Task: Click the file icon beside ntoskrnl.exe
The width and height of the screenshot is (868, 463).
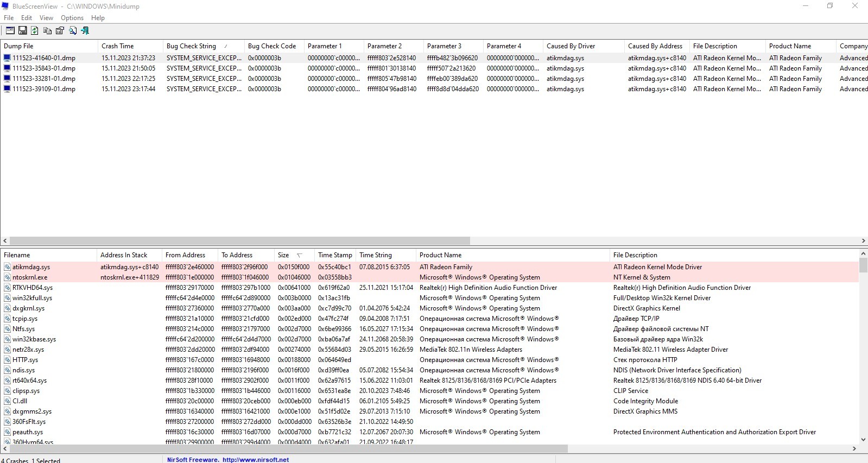Action: coord(8,277)
